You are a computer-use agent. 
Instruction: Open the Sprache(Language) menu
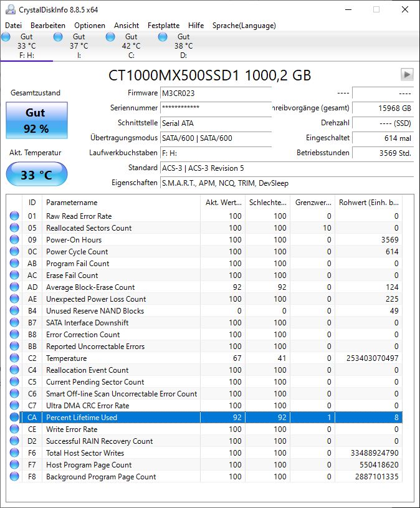(x=244, y=26)
